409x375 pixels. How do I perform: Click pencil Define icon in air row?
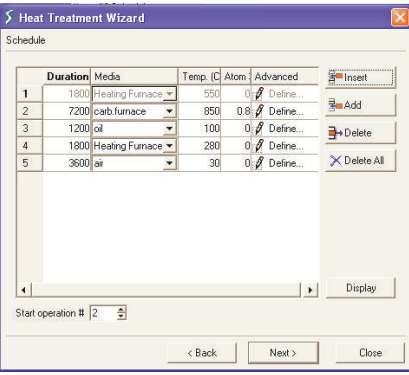pyautogui.click(x=259, y=163)
